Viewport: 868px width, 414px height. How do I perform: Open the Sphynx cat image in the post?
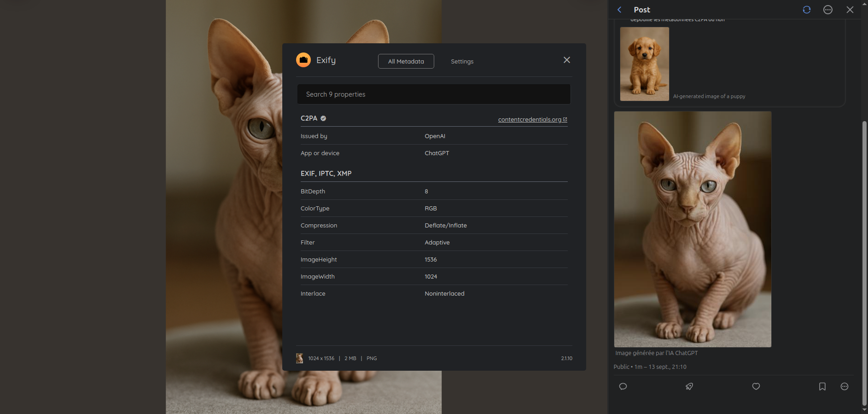tap(693, 229)
